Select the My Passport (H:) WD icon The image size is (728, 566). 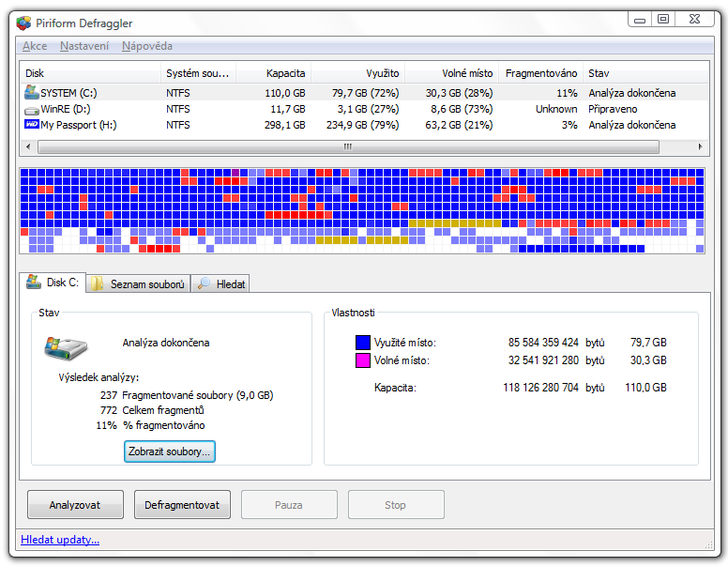pos(32,124)
